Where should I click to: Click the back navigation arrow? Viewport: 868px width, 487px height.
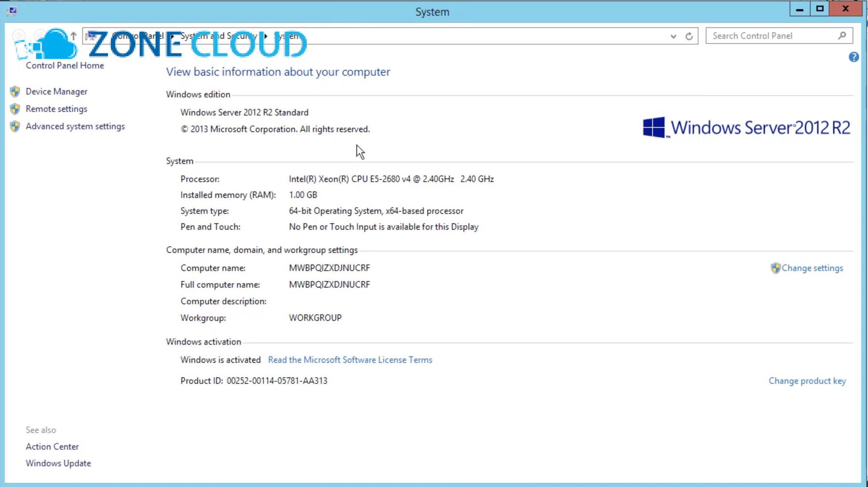[x=19, y=36]
